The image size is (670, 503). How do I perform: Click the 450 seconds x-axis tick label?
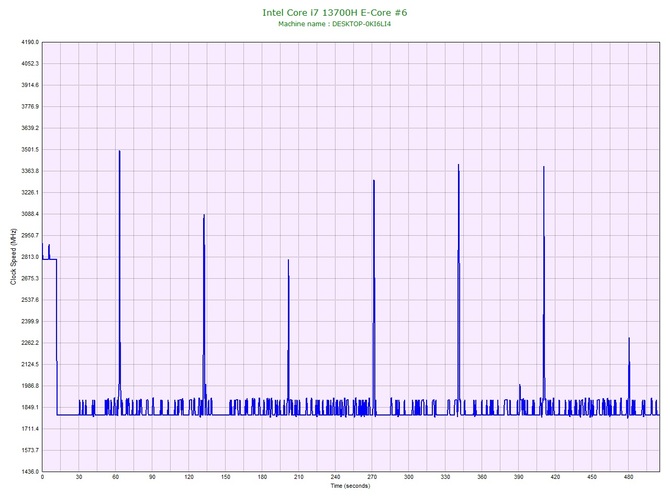[592, 477]
